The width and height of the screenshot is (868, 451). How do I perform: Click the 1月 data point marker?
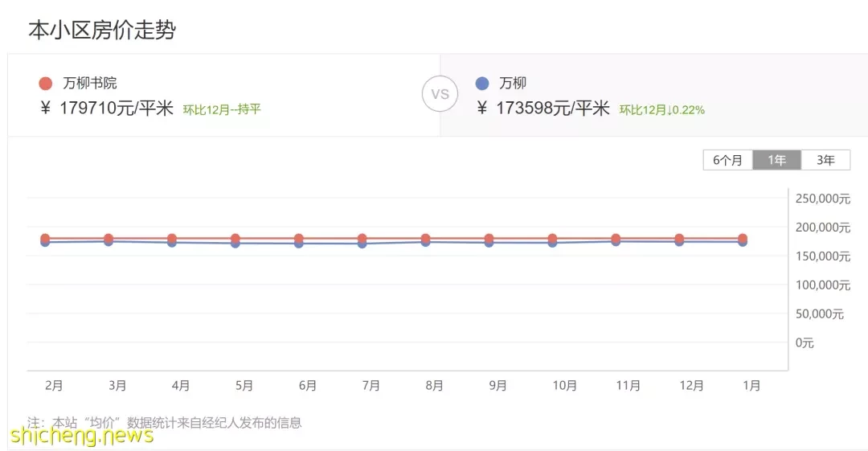[743, 240]
